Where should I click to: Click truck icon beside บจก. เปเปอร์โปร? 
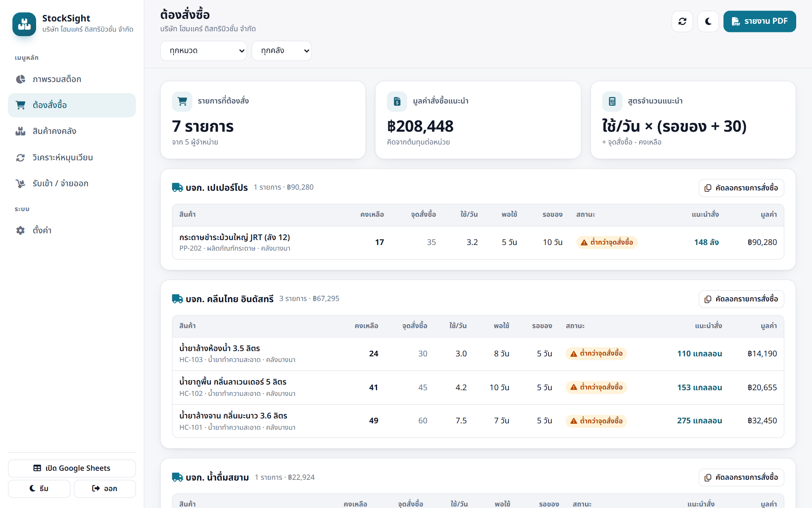coord(177,187)
